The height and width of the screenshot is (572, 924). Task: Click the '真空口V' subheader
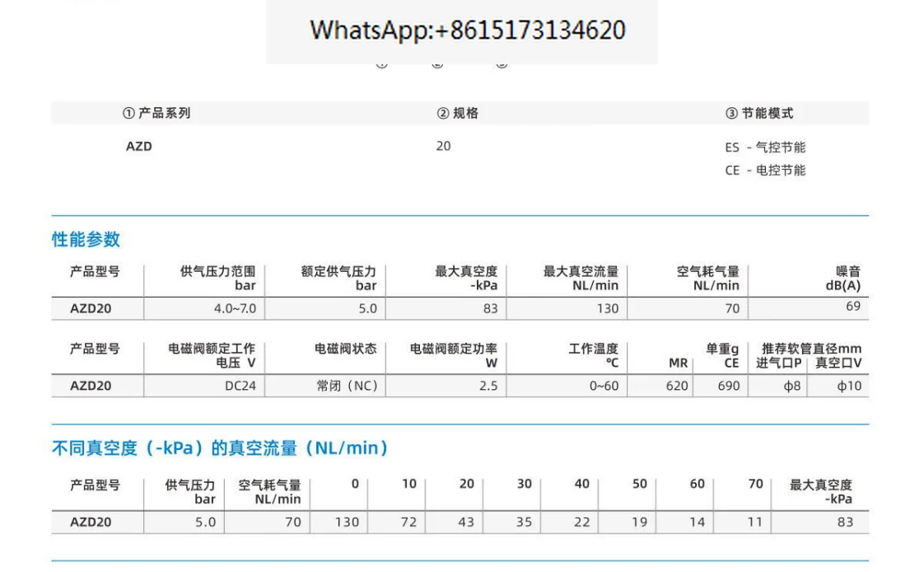pyautogui.click(x=838, y=363)
